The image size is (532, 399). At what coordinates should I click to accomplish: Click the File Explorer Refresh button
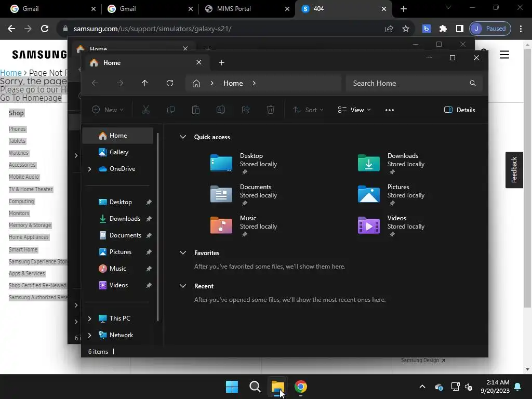tap(170, 83)
